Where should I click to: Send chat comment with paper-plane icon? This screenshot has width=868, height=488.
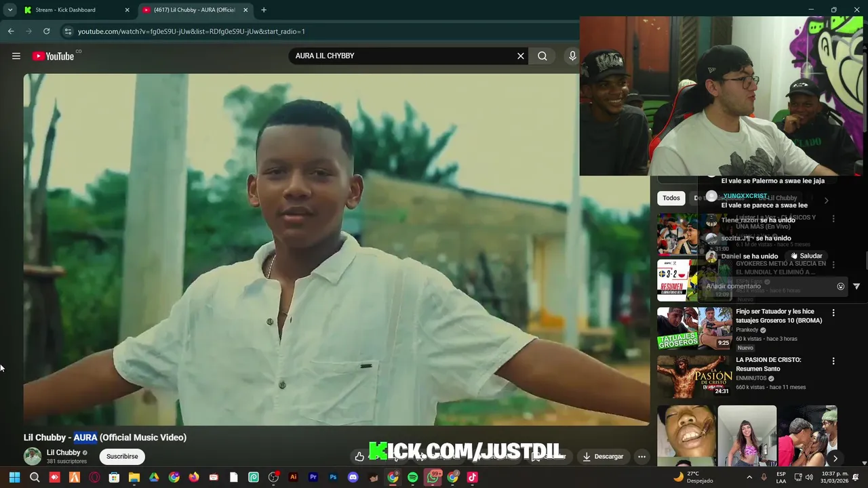coord(856,286)
